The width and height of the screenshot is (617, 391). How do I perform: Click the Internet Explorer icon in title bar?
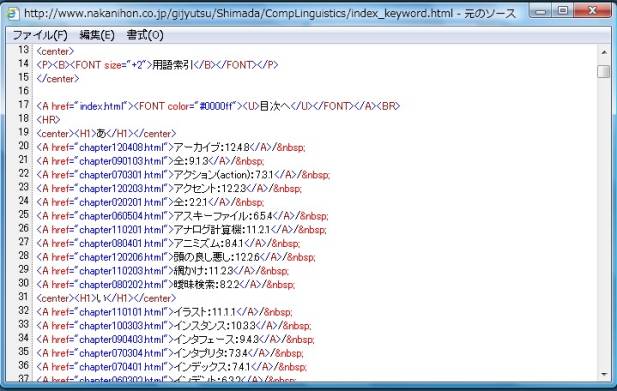13,14
